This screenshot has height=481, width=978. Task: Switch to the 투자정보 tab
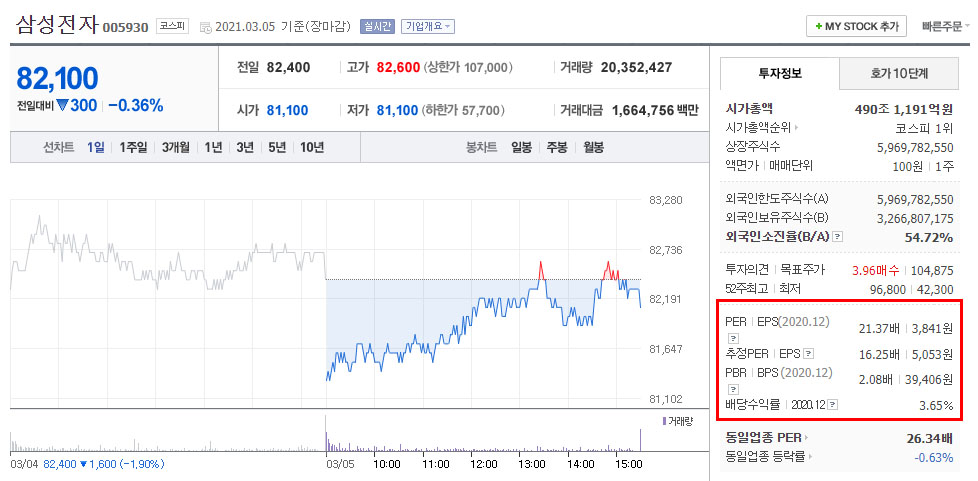pyautogui.click(x=780, y=73)
